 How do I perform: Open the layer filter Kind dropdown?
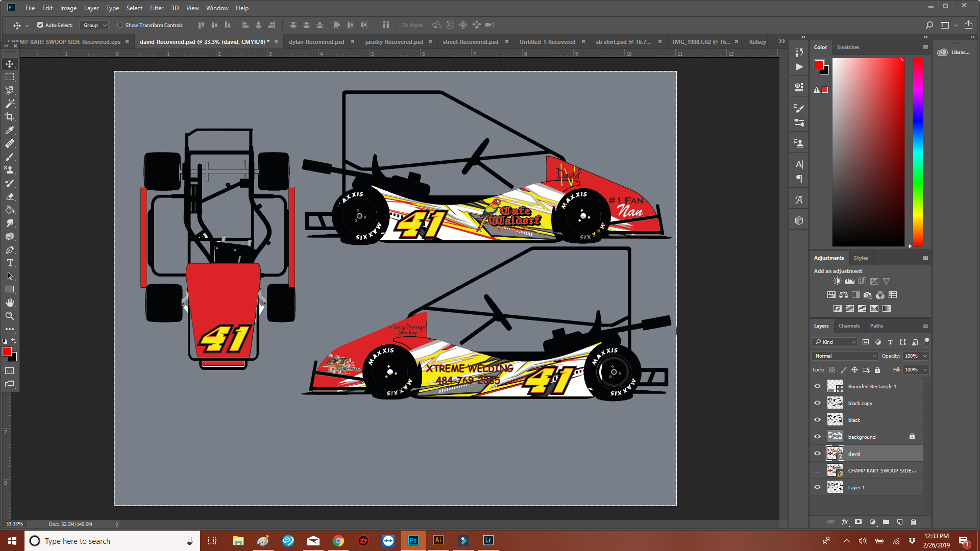(834, 342)
